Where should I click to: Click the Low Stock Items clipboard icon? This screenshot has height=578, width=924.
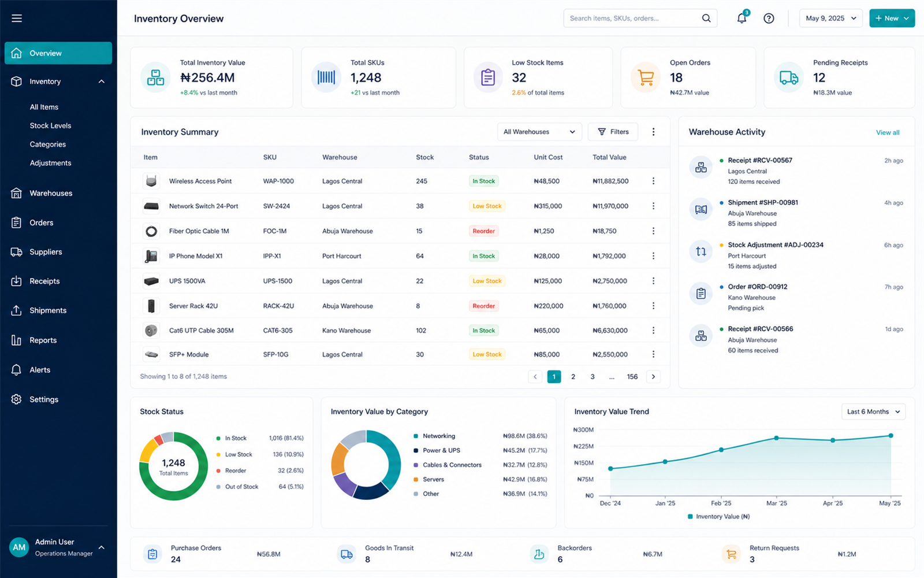pos(488,77)
